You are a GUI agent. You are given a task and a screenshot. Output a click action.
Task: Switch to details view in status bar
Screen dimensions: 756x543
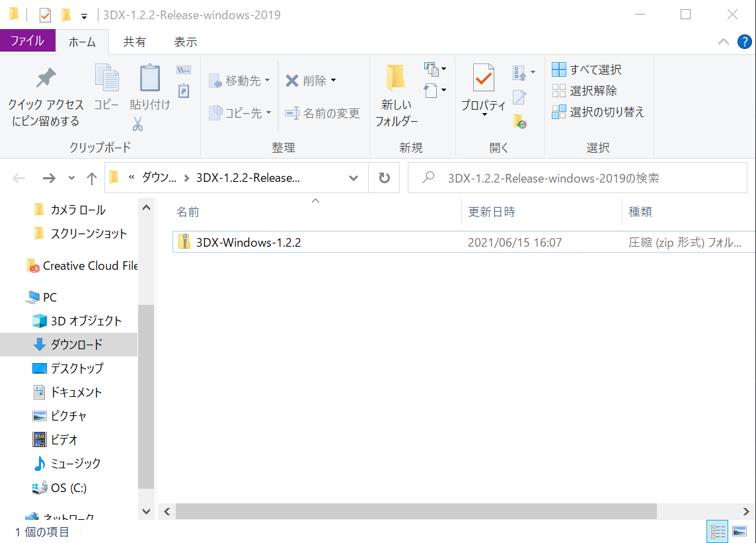tap(717, 531)
